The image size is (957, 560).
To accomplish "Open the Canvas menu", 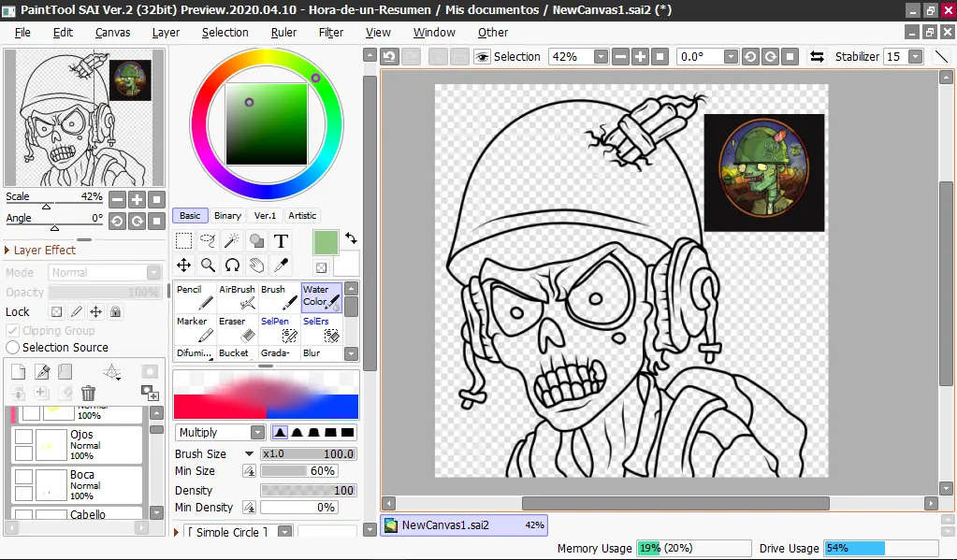I will click(x=113, y=33).
